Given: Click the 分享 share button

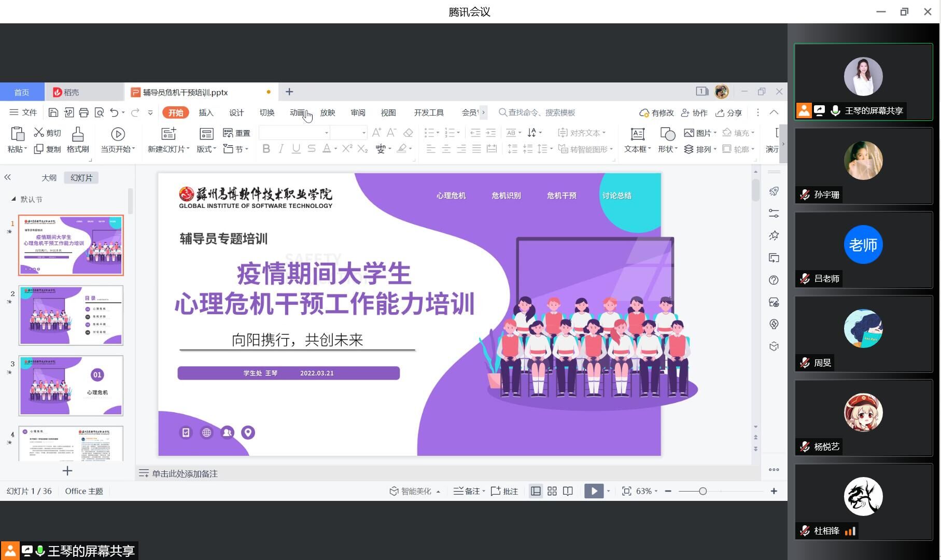Looking at the screenshot, I should point(728,113).
